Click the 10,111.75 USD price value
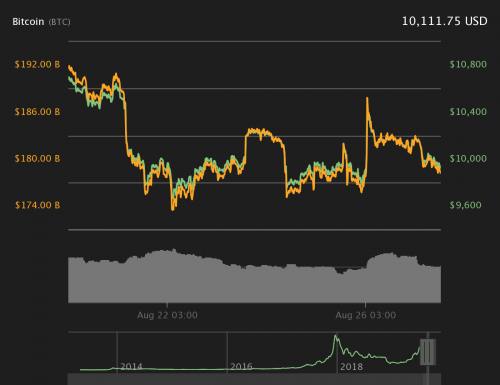Image resolution: width=500 pixels, height=385 pixels. [x=444, y=21]
